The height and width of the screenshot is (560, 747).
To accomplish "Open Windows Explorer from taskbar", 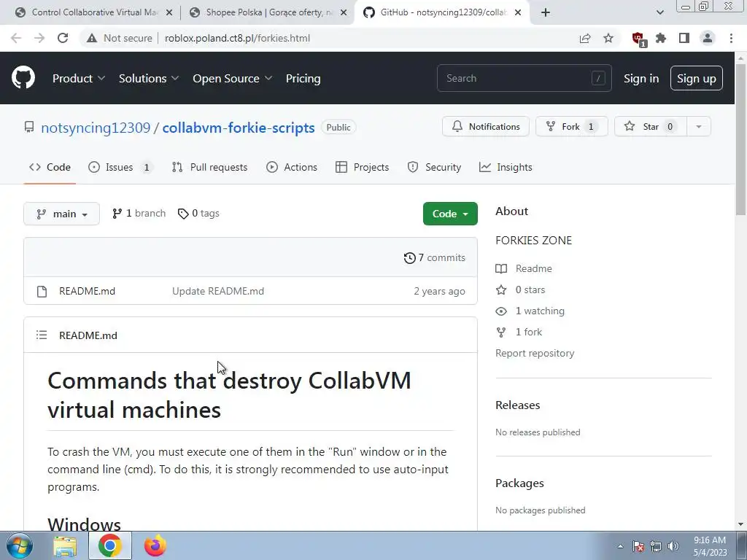I will coord(65,545).
